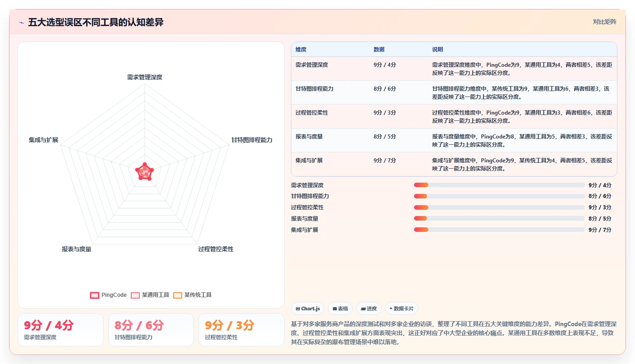Click the 8分 / 6分 value in the table
Viewport: 635px width, 364px height.
point(385,89)
